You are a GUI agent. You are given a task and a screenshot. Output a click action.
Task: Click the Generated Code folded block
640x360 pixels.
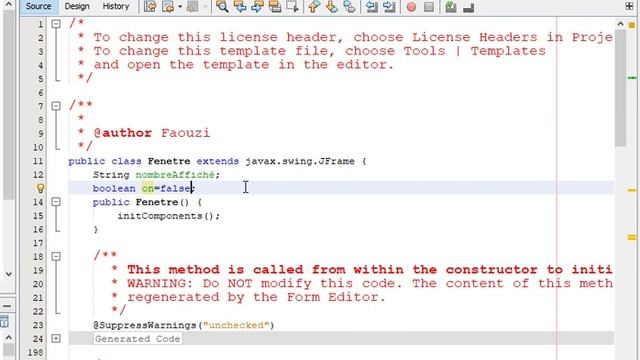click(138, 339)
